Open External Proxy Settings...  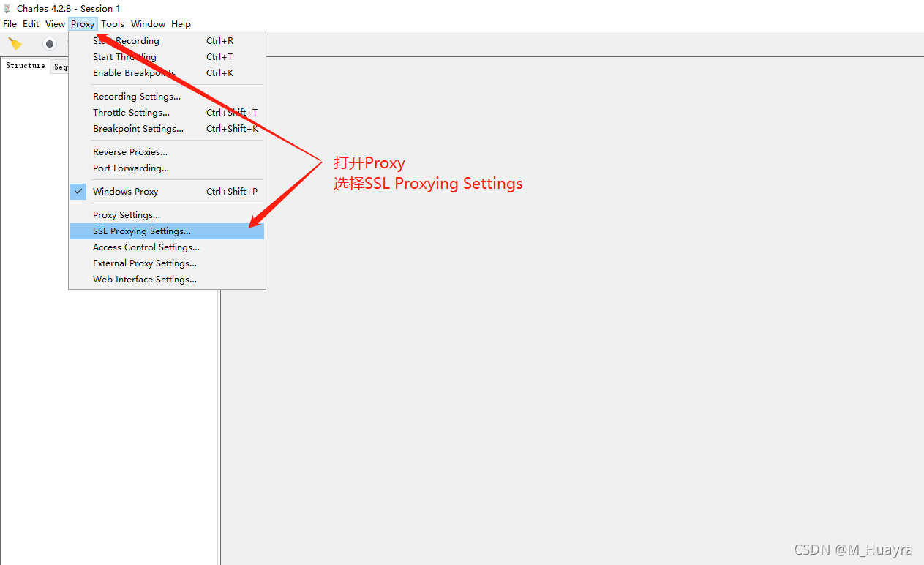point(167,263)
